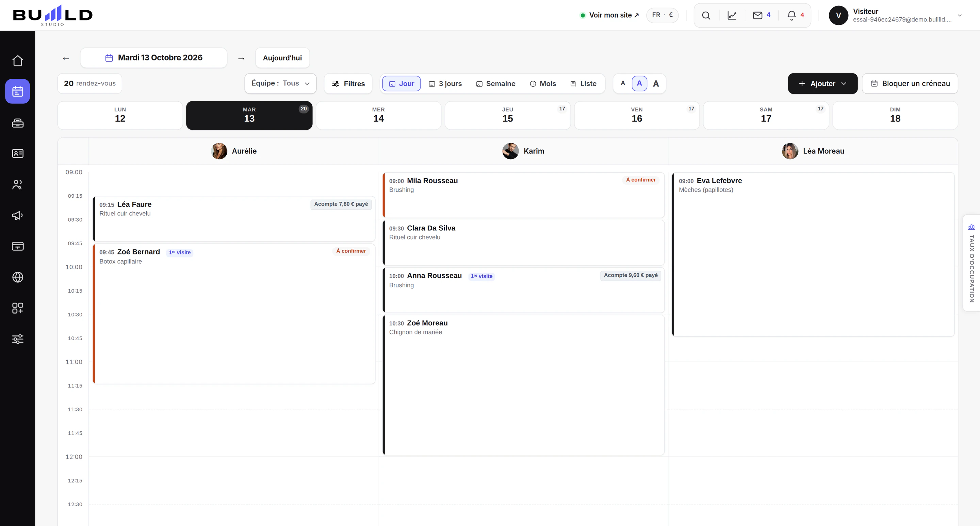Screen dimensions: 980x526
Task: Switch to Semaine view
Action: (496, 84)
